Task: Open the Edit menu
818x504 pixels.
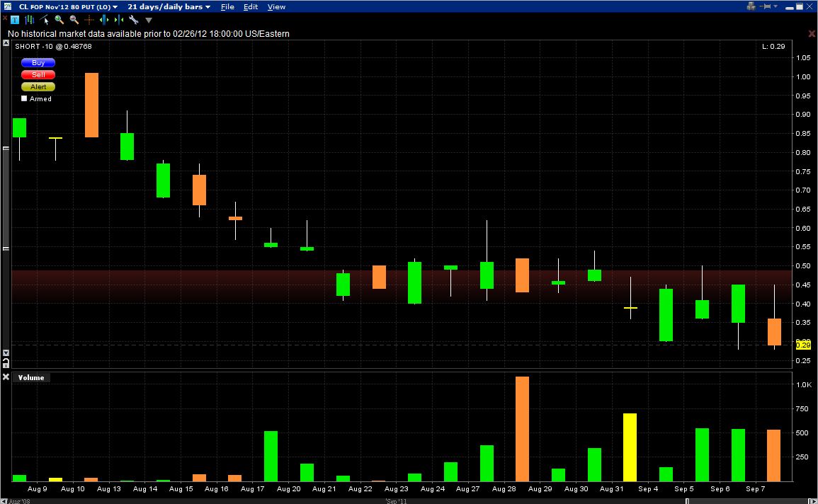Action: coord(251,7)
